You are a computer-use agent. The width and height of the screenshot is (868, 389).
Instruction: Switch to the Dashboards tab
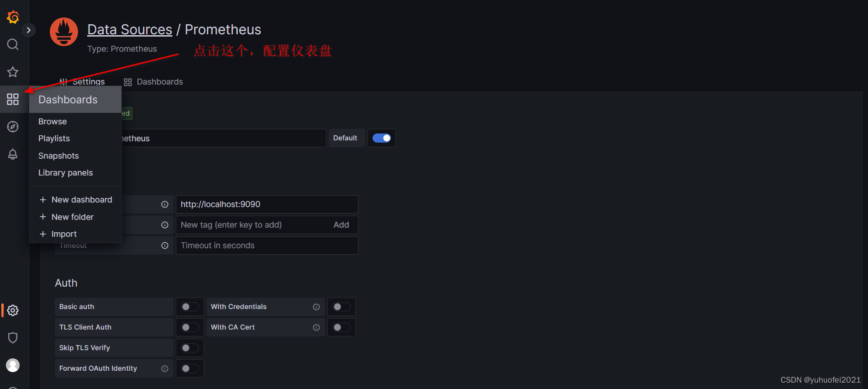(153, 82)
